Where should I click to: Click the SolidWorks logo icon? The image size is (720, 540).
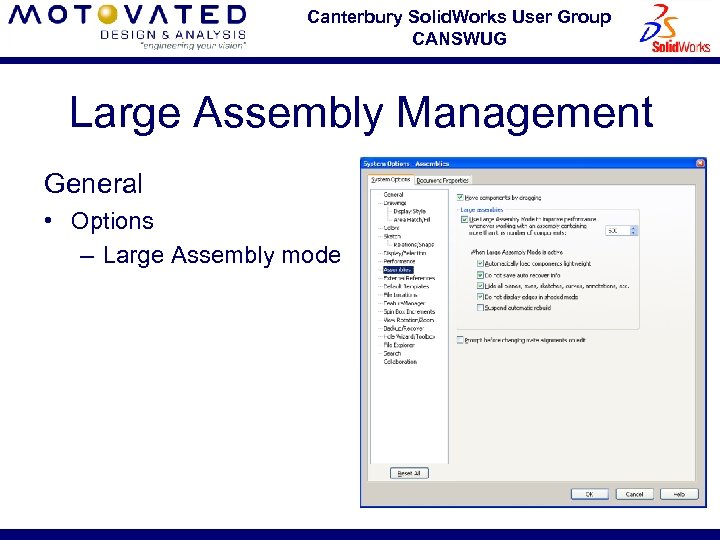tap(674, 28)
